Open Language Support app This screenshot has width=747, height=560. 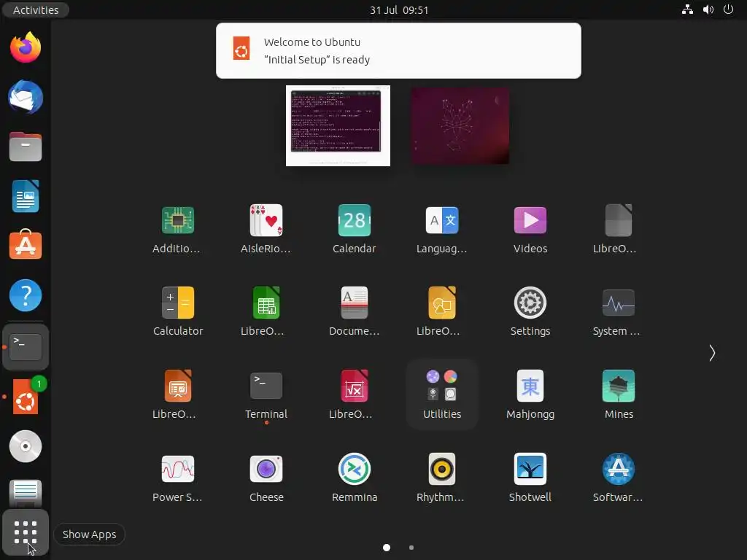(442, 220)
